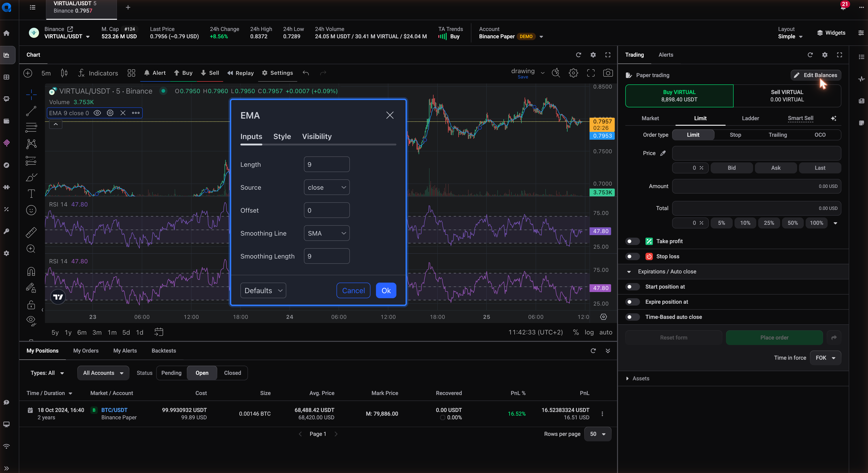Open the Fibonacci retracement tool group

tap(31, 128)
